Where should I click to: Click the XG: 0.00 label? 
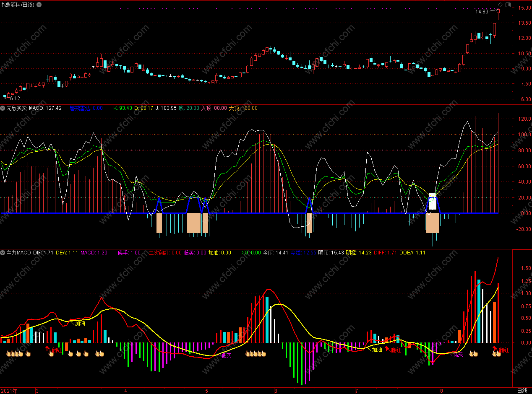[x=251, y=253]
